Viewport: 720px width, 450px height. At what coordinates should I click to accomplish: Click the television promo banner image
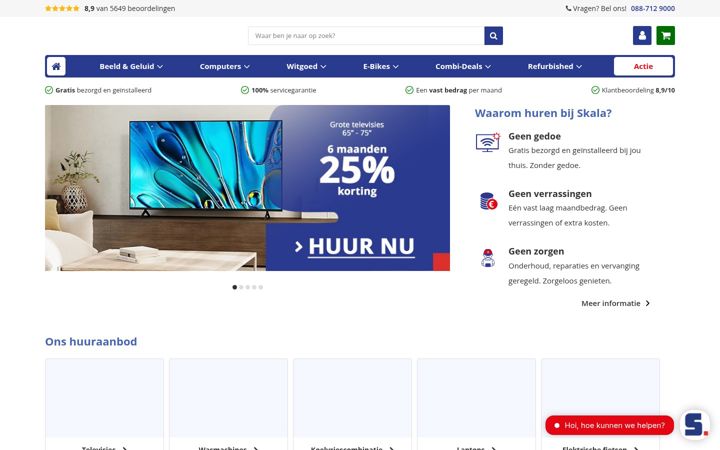click(247, 188)
